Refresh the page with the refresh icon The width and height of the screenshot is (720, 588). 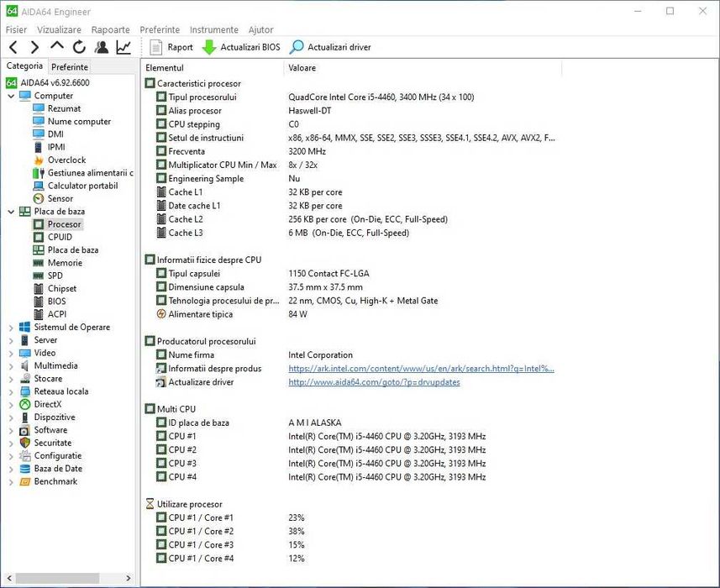tap(79, 47)
